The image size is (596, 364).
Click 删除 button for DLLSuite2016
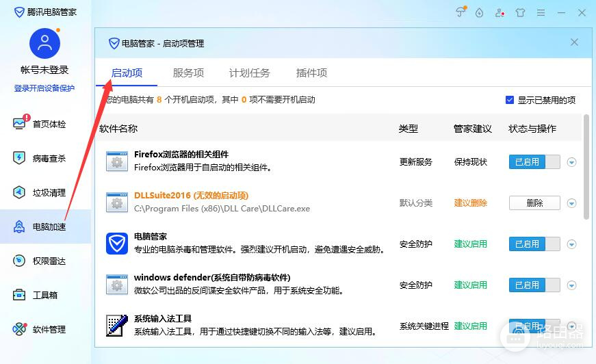click(534, 203)
